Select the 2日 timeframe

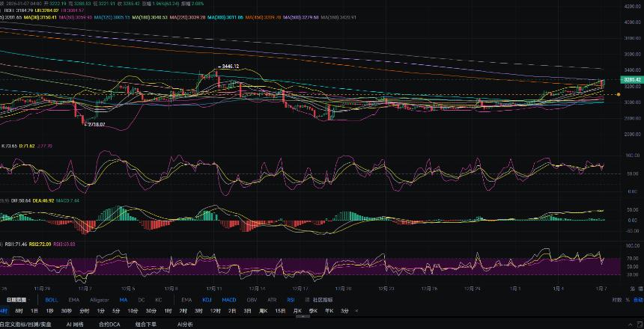point(232,311)
